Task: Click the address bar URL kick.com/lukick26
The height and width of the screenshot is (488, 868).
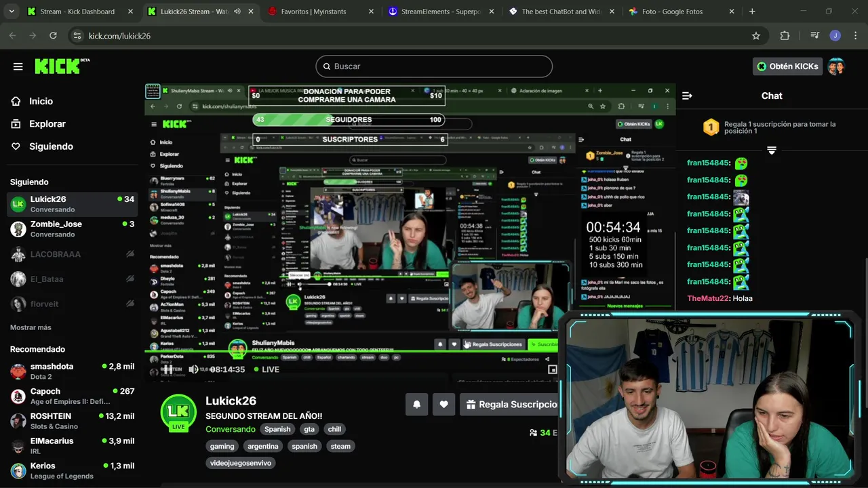Action: click(x=119, y=36)
